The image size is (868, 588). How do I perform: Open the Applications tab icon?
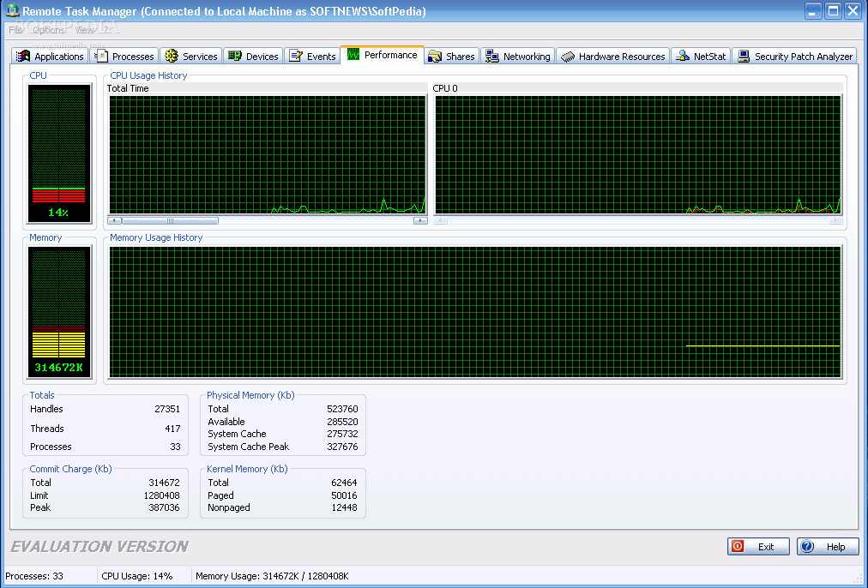22,56
